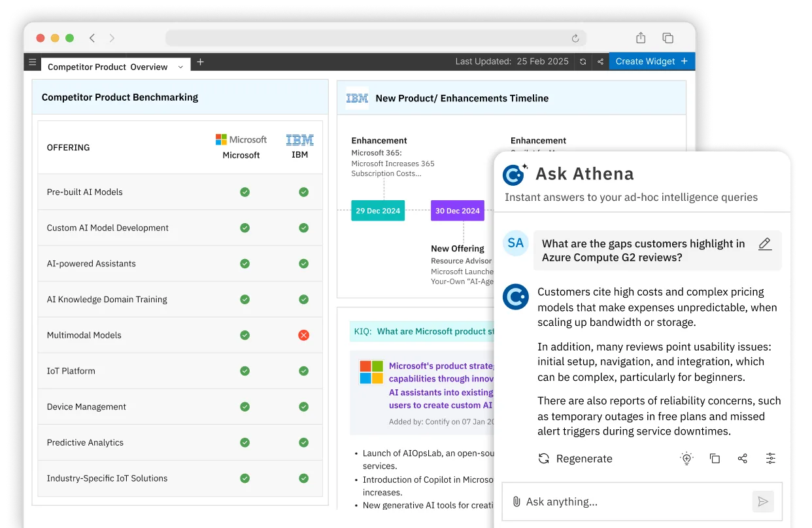
Task: Send the message with arrow button
Action: tap(763, 502)
